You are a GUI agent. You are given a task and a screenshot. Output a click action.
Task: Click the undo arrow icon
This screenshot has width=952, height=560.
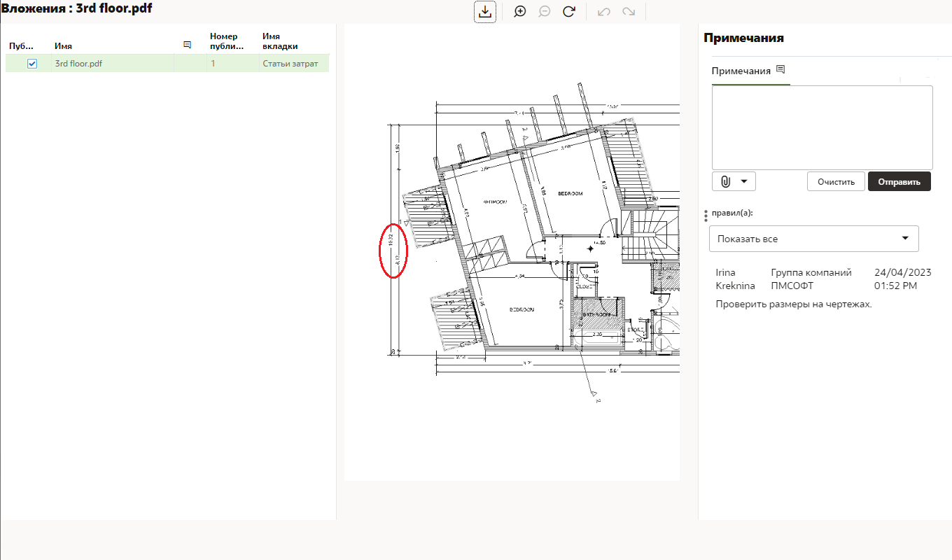click(603, 12)
